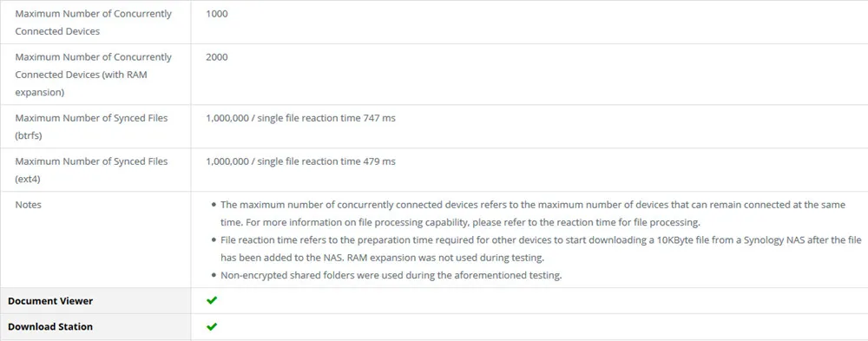Viewport: 868px width, 341px height.
Task: Click the Maximum Number of Concurrently Connected Devices label
Action: coord(94,23)
